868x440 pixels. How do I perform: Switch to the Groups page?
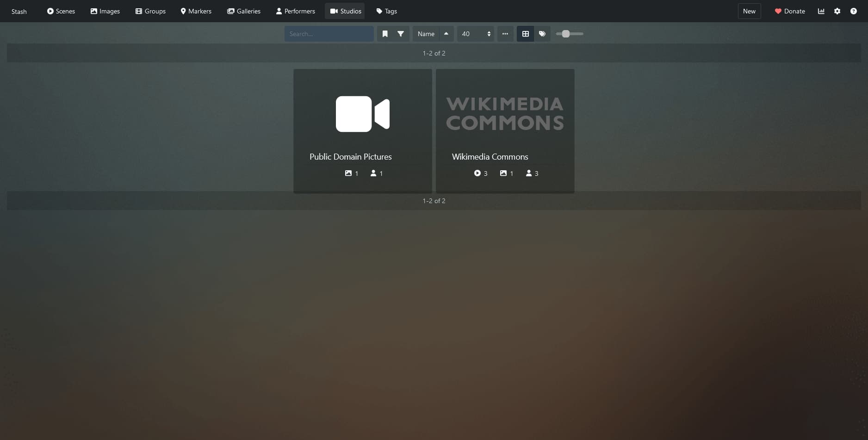point(150,11)
